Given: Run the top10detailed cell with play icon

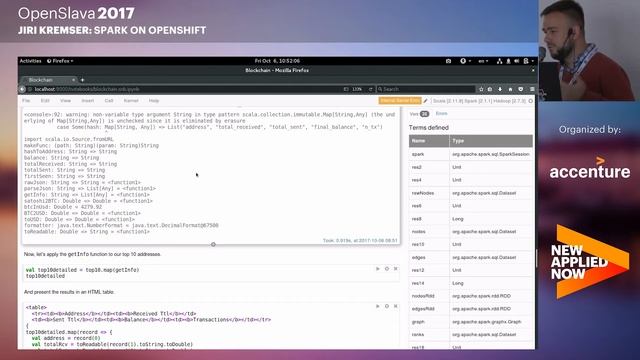Looking at the screenshot, I should click(378, 269).
